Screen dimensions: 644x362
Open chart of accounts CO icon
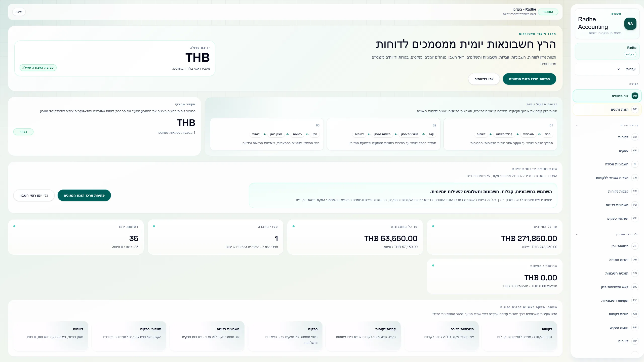click(635, 273)
